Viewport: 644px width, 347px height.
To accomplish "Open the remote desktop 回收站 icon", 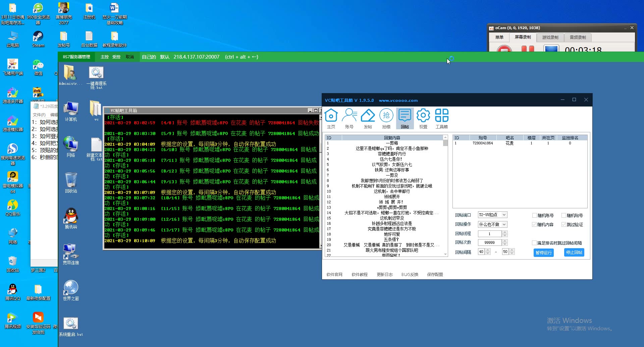I will pos(71,183).
